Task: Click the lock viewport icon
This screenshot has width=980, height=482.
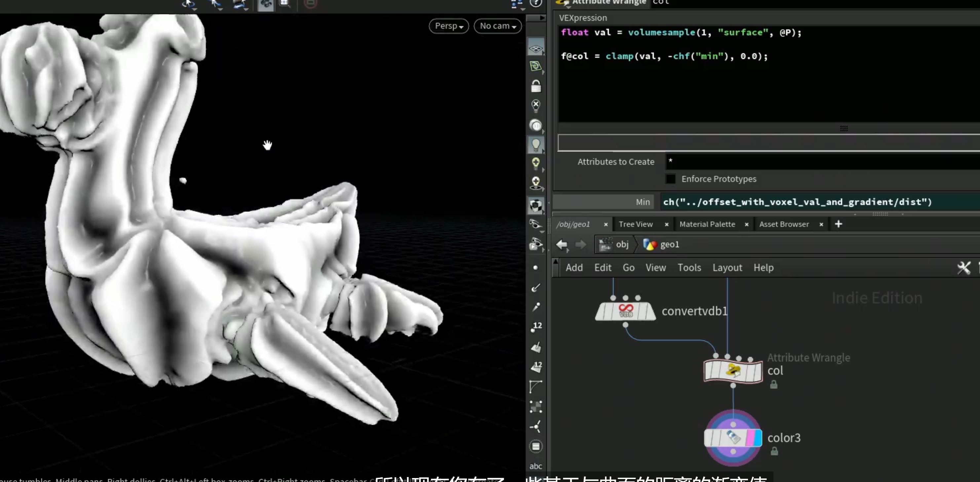Action: point(536,86)
